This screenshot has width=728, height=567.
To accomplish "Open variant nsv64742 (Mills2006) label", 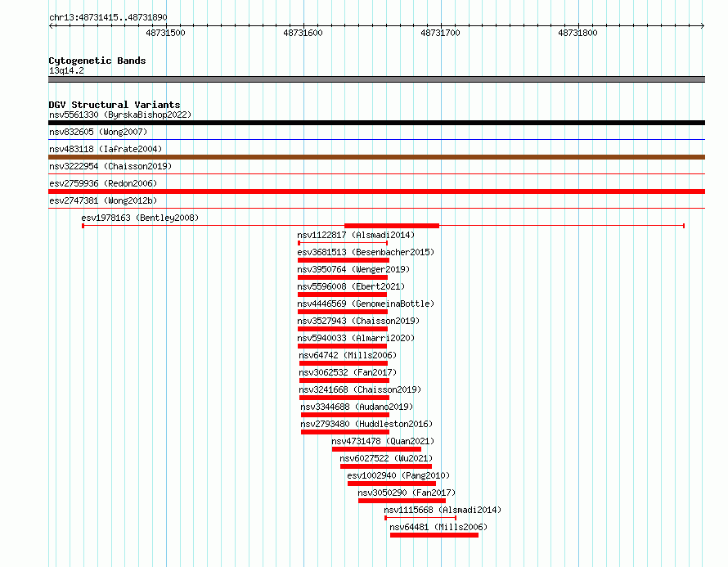I will point(348,355).
